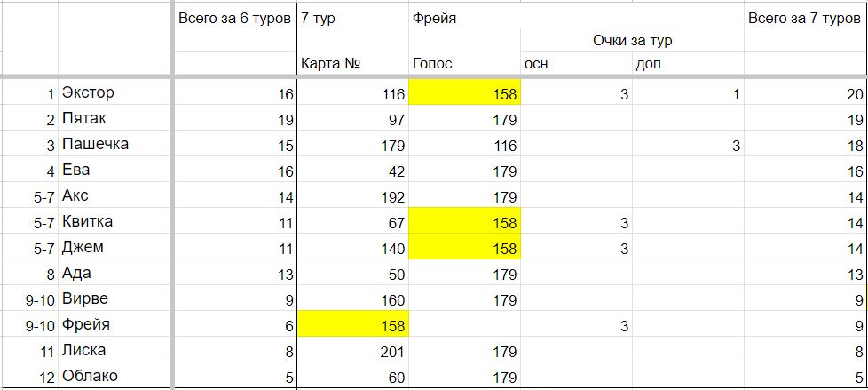Click the 'осн.' subheader cell
Screen dimensions: 868x390
pos(576,64)
